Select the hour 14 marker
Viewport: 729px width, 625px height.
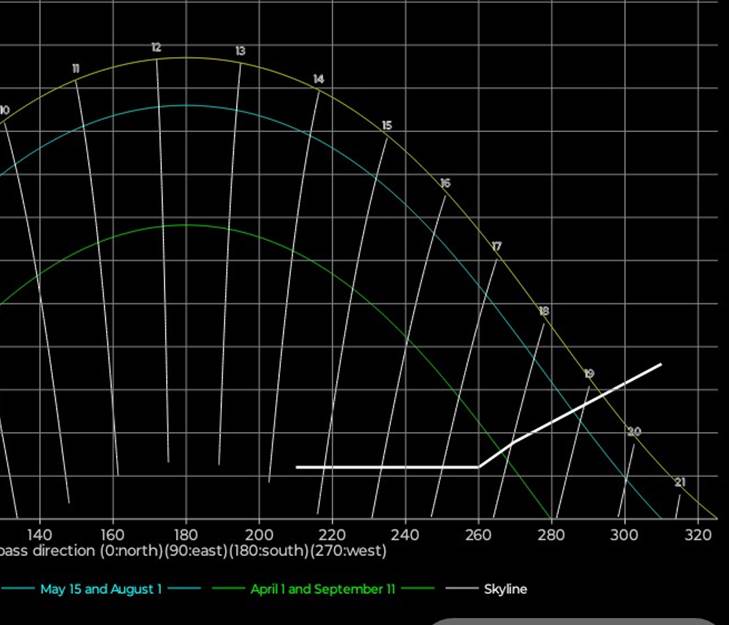pos(318,80)
